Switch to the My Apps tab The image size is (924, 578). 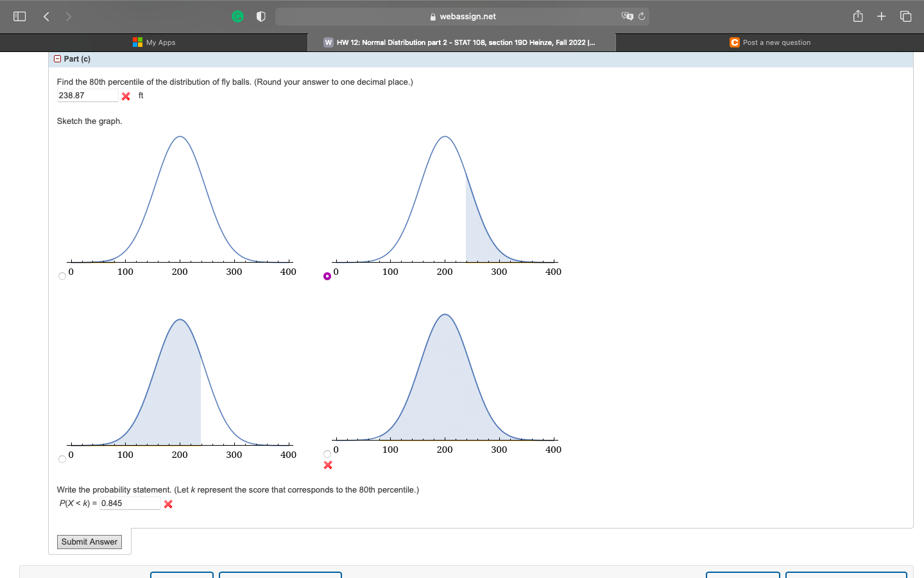[x=154, y=42]
